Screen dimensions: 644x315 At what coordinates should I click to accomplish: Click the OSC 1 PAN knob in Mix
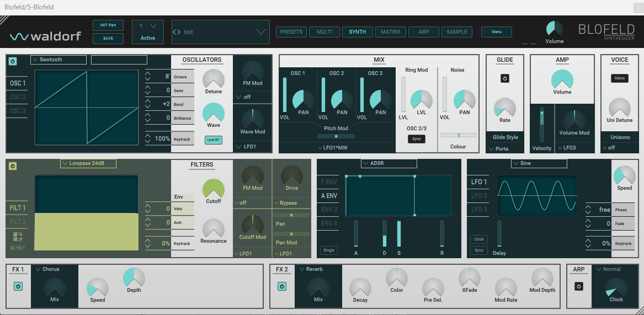tap(304, 100)
